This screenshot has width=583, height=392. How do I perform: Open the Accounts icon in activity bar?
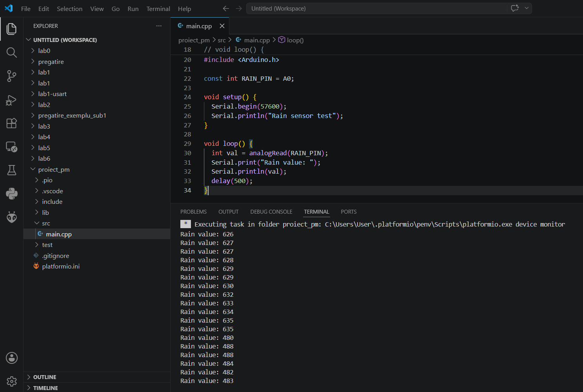coord(12,358)
